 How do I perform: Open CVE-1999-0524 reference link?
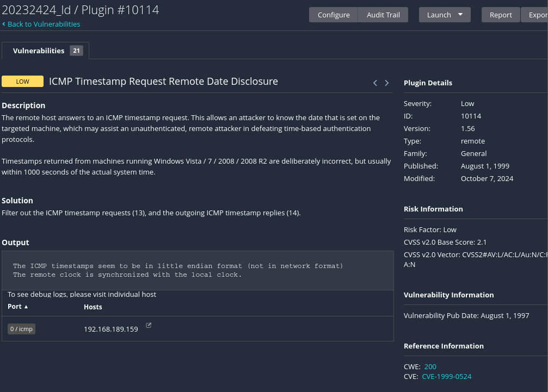(446, 376)
